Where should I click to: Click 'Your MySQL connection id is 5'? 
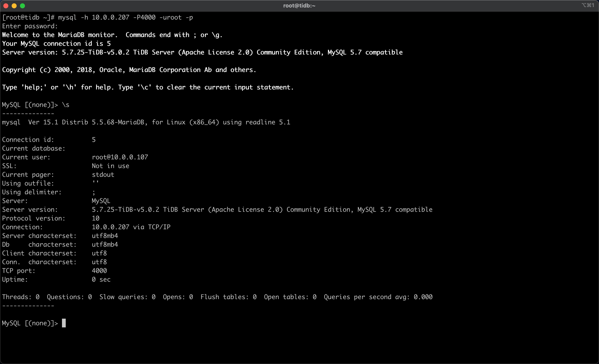[x=56, y=44]
